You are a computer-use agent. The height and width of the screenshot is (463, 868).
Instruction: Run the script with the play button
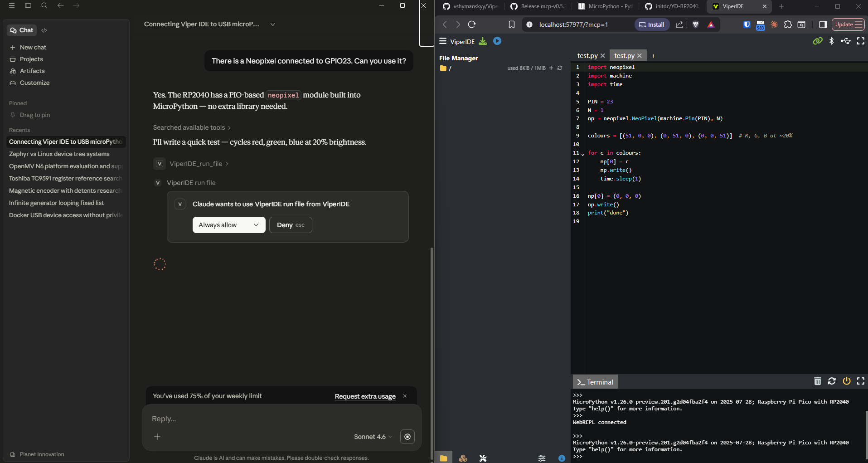tap(497, 41)
